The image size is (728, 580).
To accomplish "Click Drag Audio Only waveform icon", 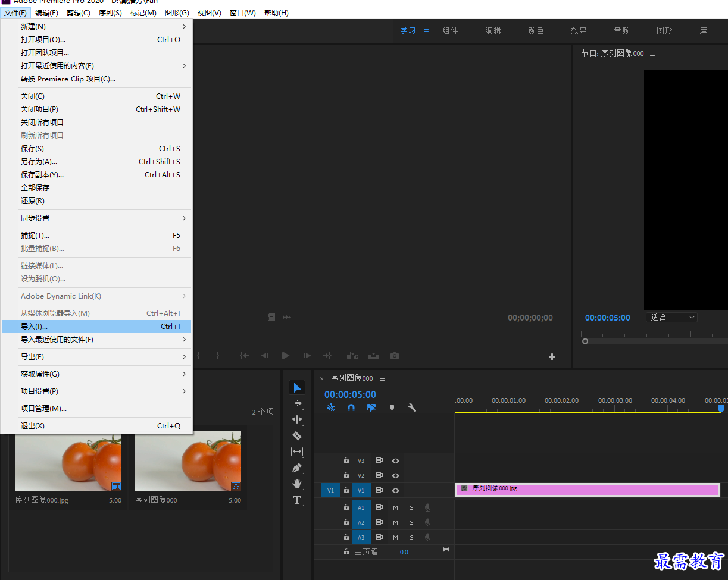I will click(287, 317).
